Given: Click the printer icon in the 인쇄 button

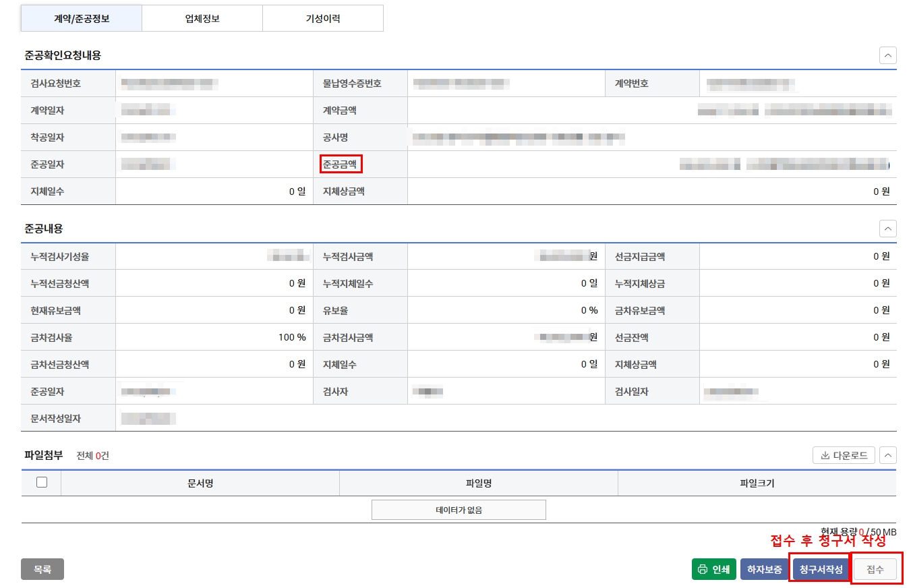Looking at the screenshot, I should [x=702, y=568].
